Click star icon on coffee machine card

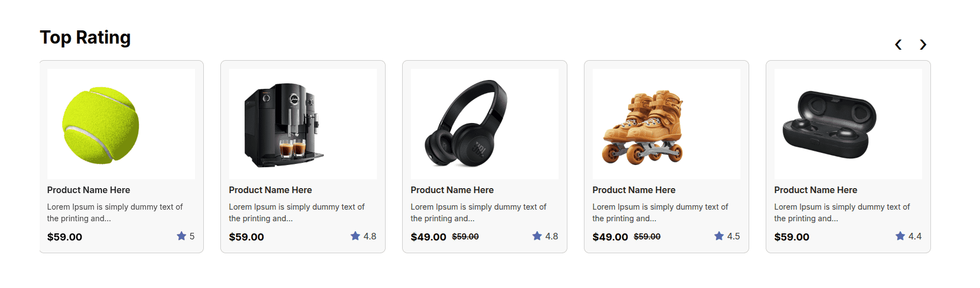point(355,236)
